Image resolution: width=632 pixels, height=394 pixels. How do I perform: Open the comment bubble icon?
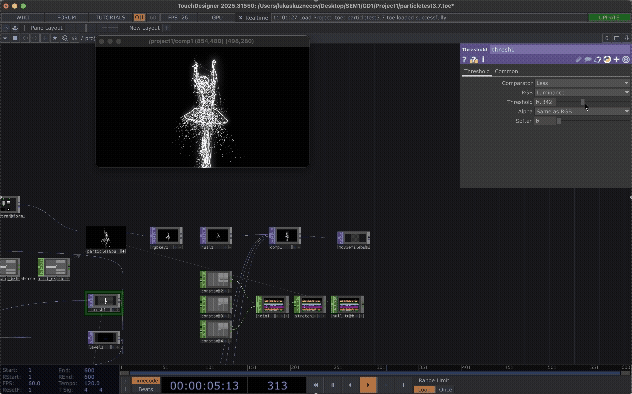pos(588,60)
